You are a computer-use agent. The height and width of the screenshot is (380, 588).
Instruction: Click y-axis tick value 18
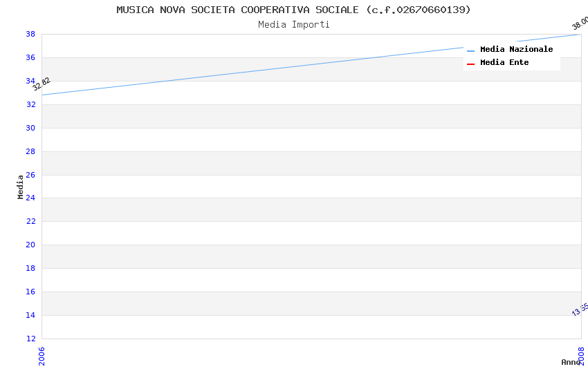click(30, 268)
